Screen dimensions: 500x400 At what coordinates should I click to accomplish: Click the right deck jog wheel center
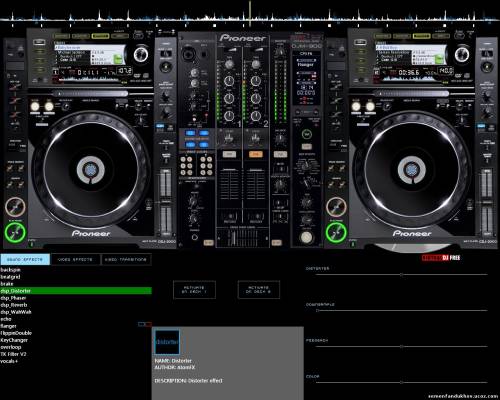coord(412,170)
